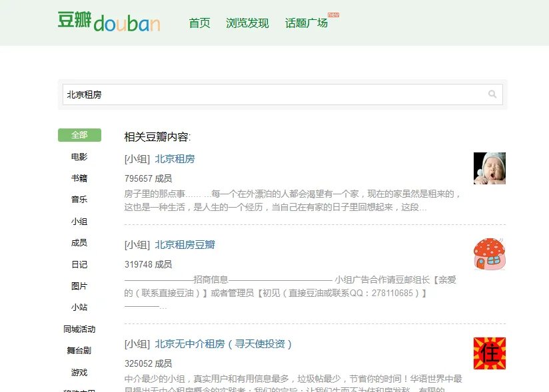Open the mushroom house avatar thumbnail
The width and height of the screenshot is (549, 392).
tap(489, 254)
